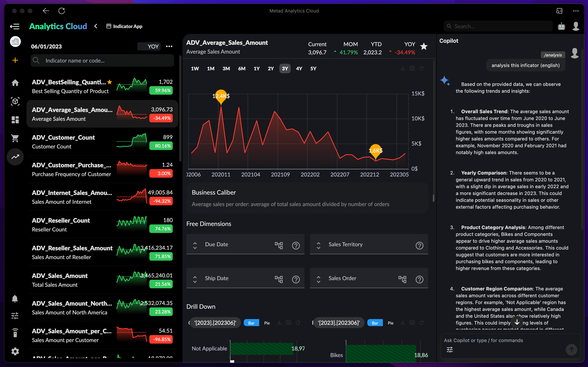Click the Indicator App breadcrumb link
Image resolution: width=588 pixels, height=367 pixels.
click(x=124, y=26)
